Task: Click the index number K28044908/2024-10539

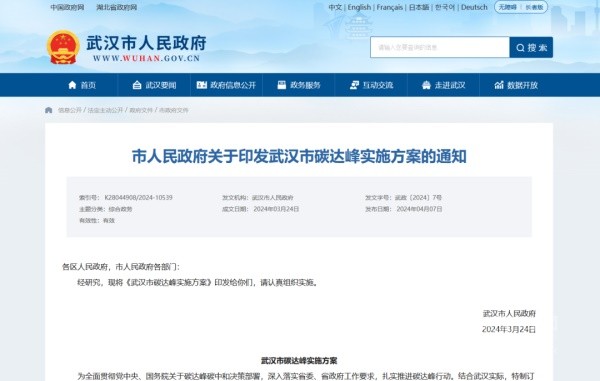Action: click(139, 197)
